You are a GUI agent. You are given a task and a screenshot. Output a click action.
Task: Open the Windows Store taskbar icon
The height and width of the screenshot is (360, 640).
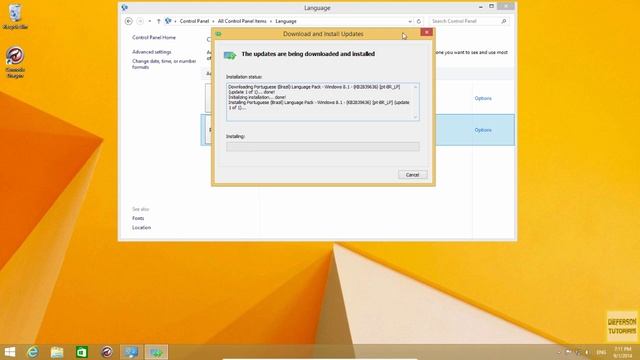coord(82,352)
